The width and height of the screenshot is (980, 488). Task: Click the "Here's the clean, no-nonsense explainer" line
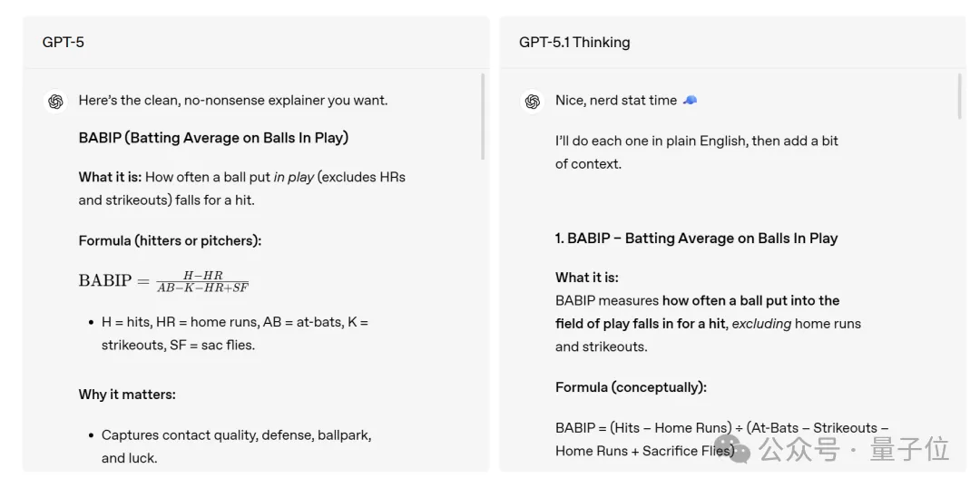click(233, 101)
